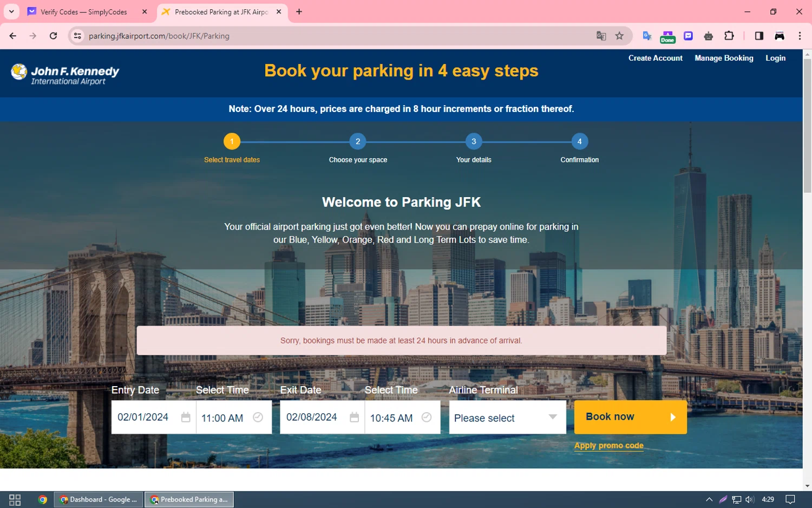Screen dimensions: 812x508
Task: Toggle the browser side panel
Action: point(759,36)
